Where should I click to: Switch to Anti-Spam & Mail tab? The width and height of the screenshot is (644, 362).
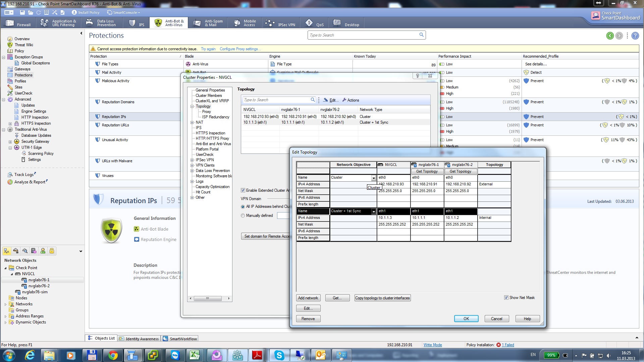pyautogui.click(x=209, y=23)
